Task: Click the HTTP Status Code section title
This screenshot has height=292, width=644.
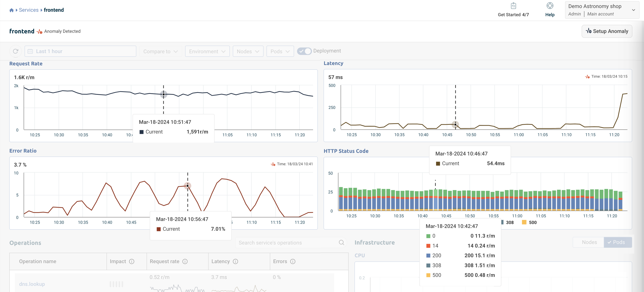Action: point(346,151)
